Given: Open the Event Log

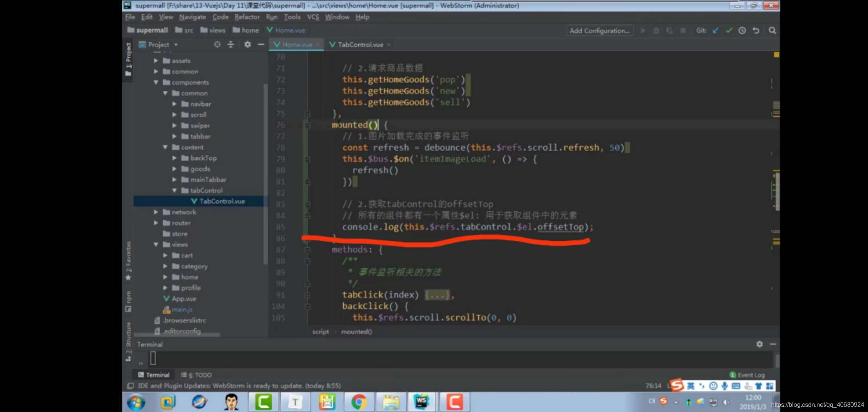Looking at the screenshot, I should pos(747,375).
